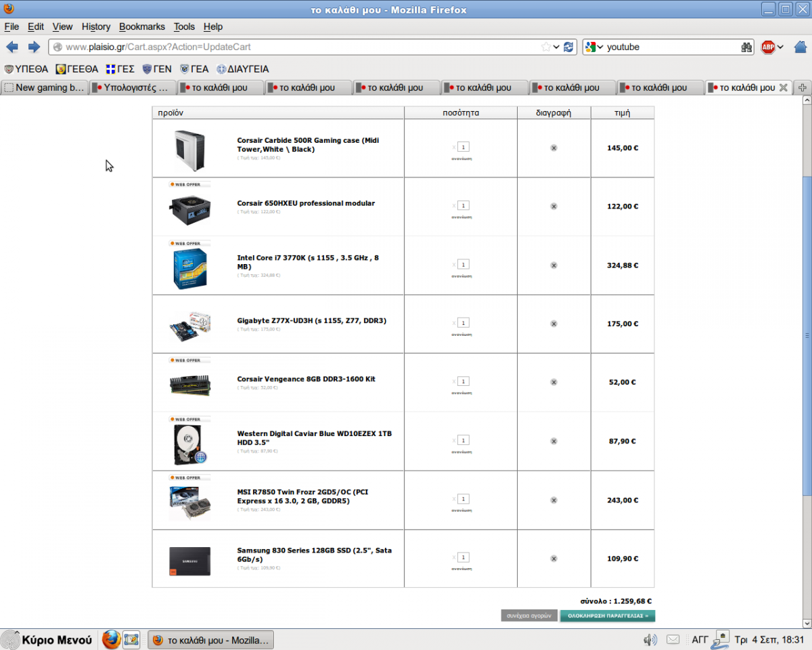The image size is (812, 650).
Task: Open the View menu
Action: coord(62,26)
